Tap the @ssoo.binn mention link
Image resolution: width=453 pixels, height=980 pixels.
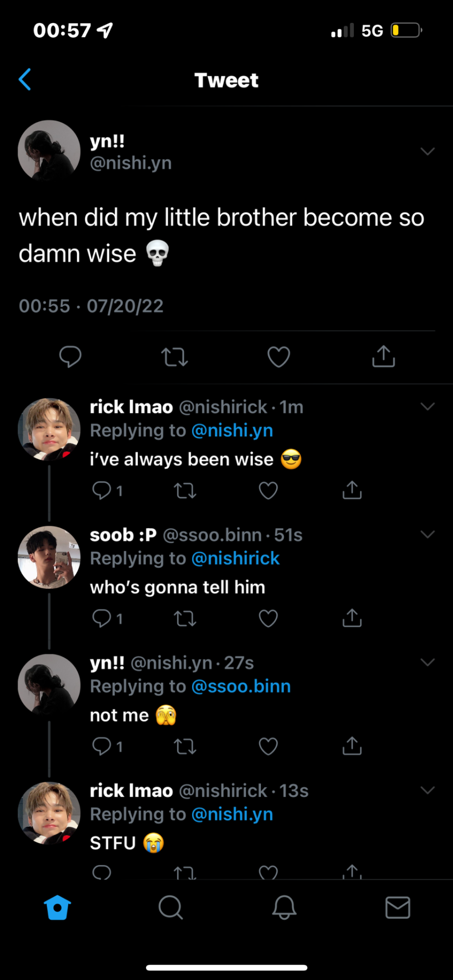[241, 687]
